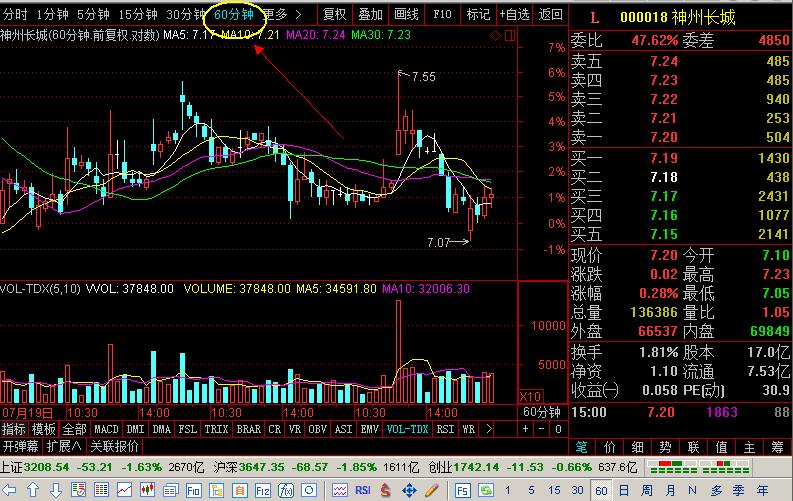Open the 指标 indicator menu
Image resolution: width=793 pixels, height=501 pixels.
pos(14,429)
